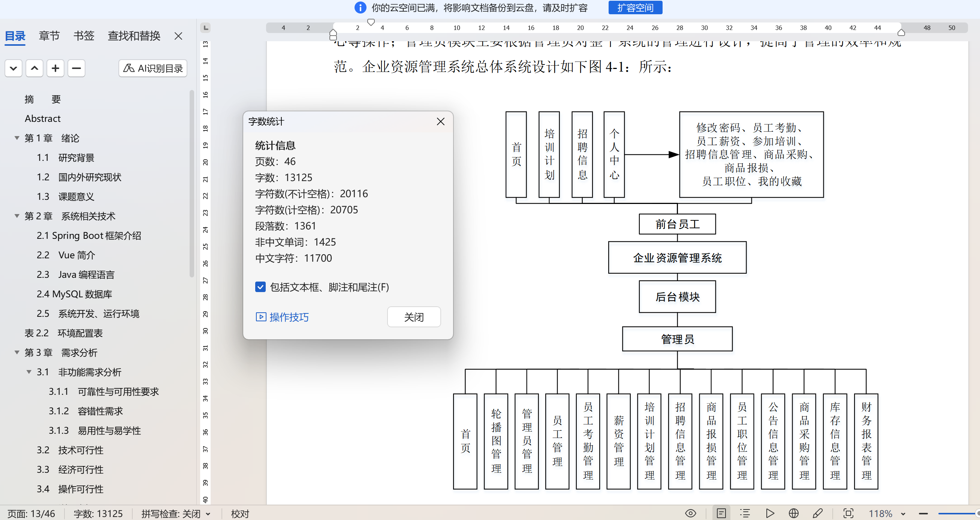This screenshot has height=520, width=980.
Task: Click the play reading mode icon
Action: click(770, 514)
